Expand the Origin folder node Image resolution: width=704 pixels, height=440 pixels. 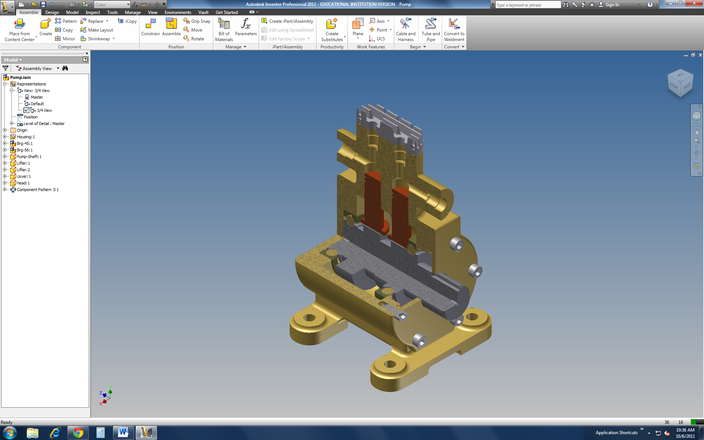pyautogui.click(x=5, y=130)
